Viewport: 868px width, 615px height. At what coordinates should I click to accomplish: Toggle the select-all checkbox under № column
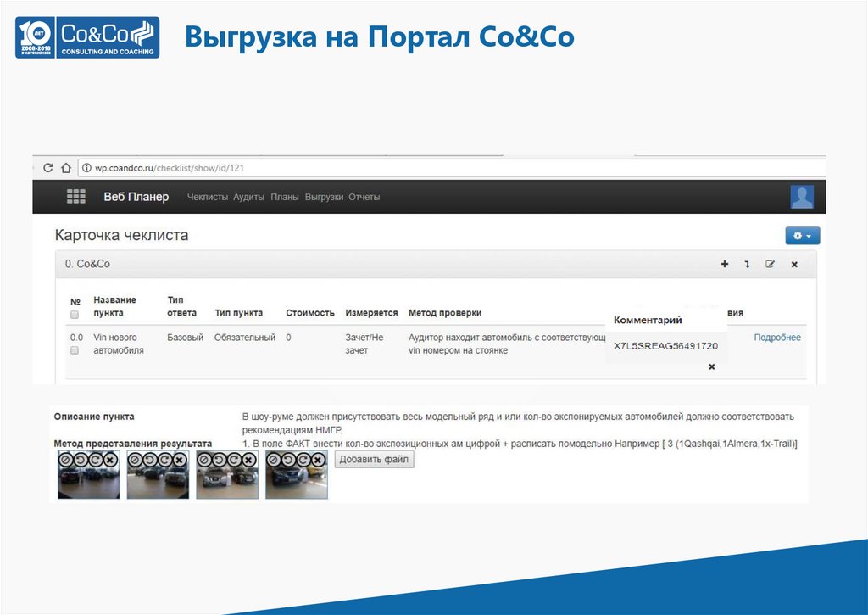pyautogui.click(x=75, y=312)
